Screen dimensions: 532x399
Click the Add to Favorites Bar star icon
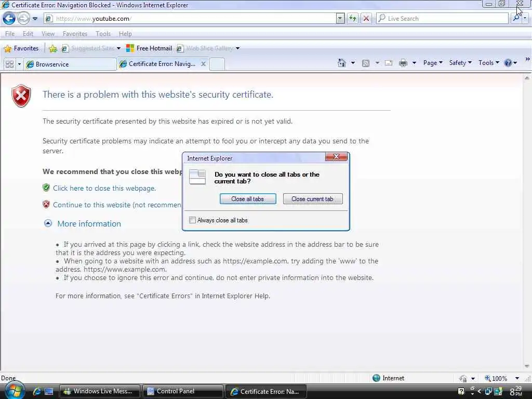pos(53,48)
